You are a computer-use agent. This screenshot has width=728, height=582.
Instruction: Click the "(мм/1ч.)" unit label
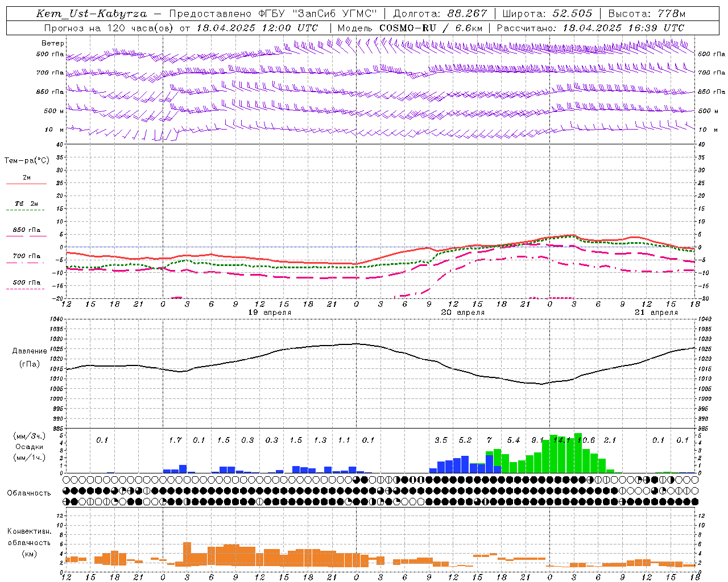[x=30, y=458]
